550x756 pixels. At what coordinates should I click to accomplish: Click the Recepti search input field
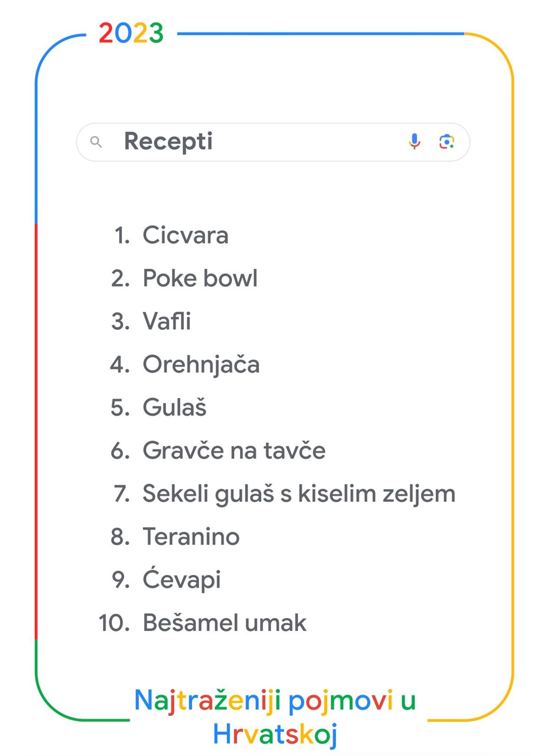[x=273, y=142]
